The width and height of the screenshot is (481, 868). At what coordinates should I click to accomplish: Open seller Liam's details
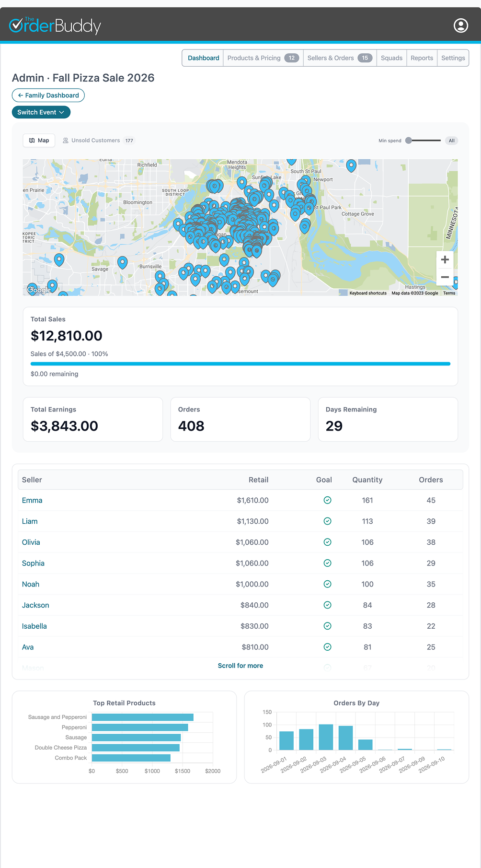tap(30, 521)
